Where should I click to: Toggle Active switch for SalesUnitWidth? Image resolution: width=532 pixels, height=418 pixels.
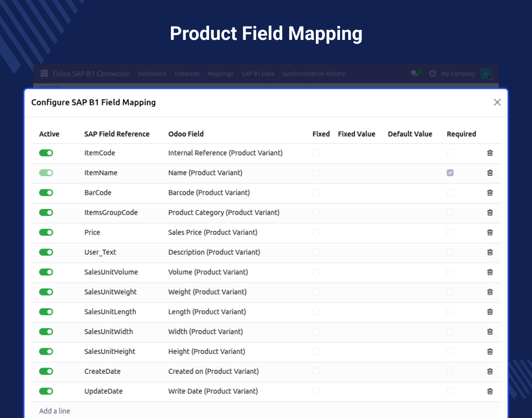point(46,332)
